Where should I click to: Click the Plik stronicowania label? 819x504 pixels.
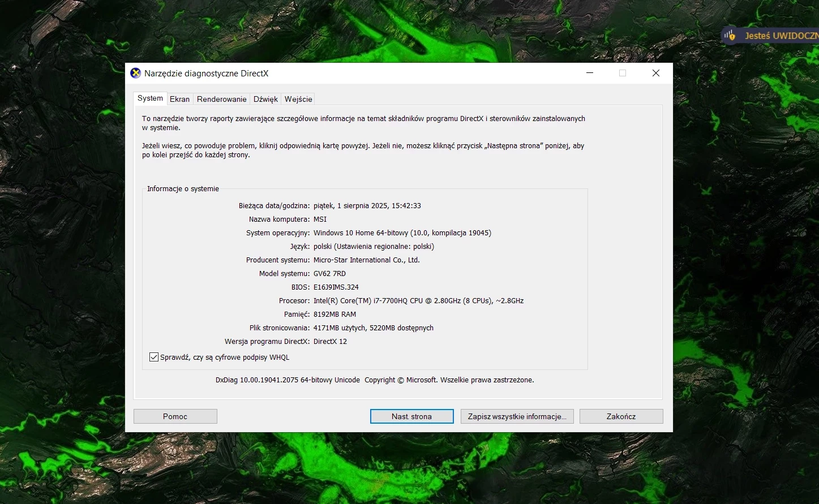click(x=280, y=328)
